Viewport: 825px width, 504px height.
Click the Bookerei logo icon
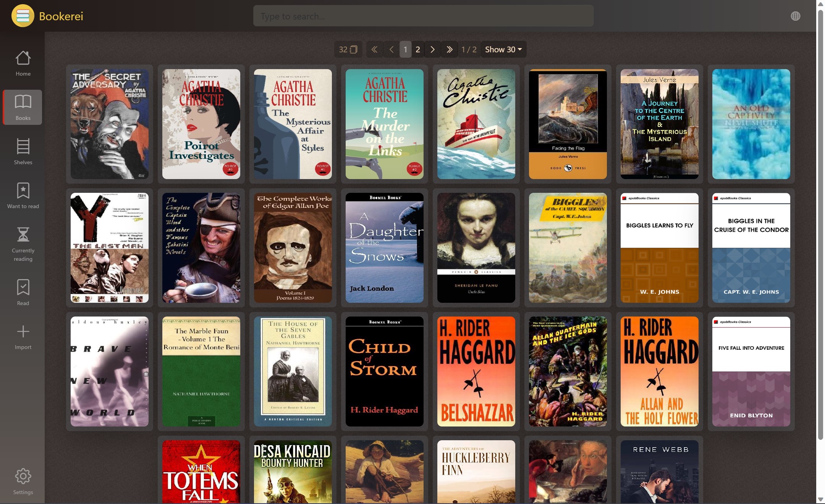[23, 16]
